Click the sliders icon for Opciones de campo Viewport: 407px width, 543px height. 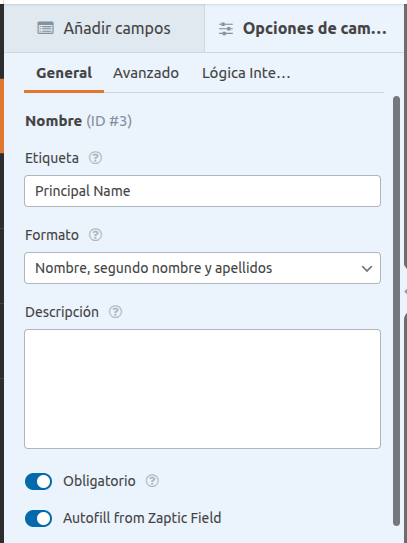point(226,29)
